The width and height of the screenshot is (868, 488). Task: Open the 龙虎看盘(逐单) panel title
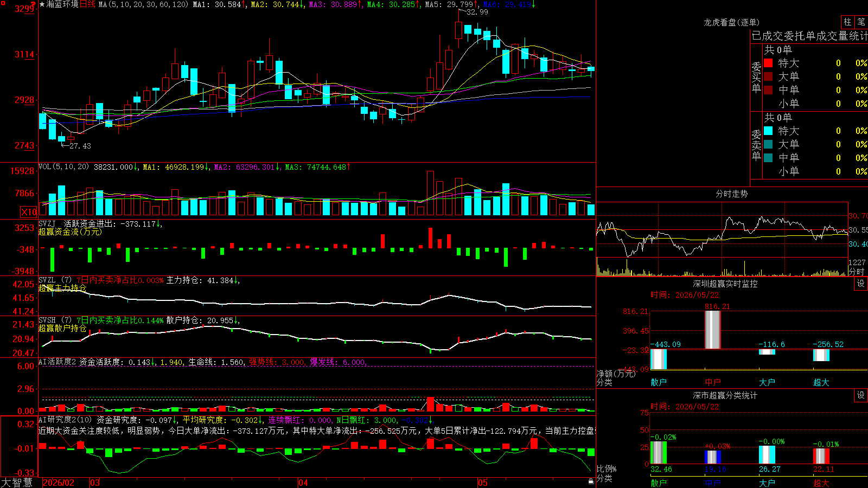point(731,22)
